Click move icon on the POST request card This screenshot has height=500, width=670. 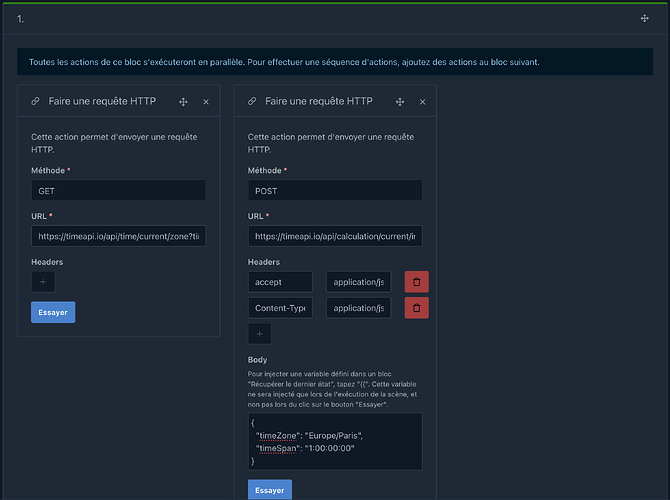[400, 102]
